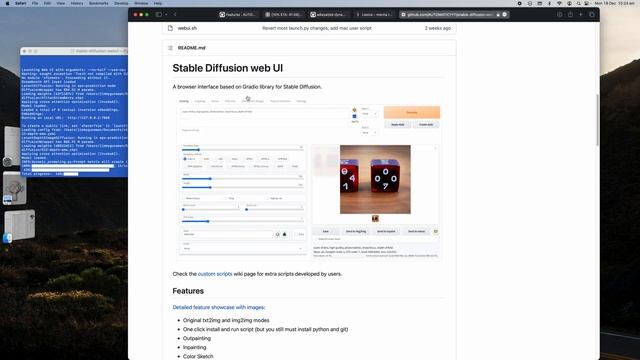640x360 pixels.
Task: Open the 'custom scripts' wiki link
Action: [215, 274]
